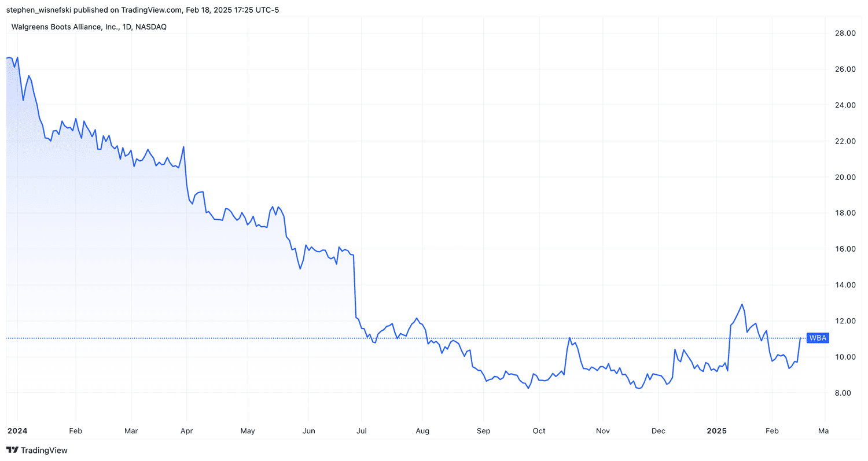Click the Feb label after 2025
The height and width of the screenshot is (461, 868).
(773, 431)
